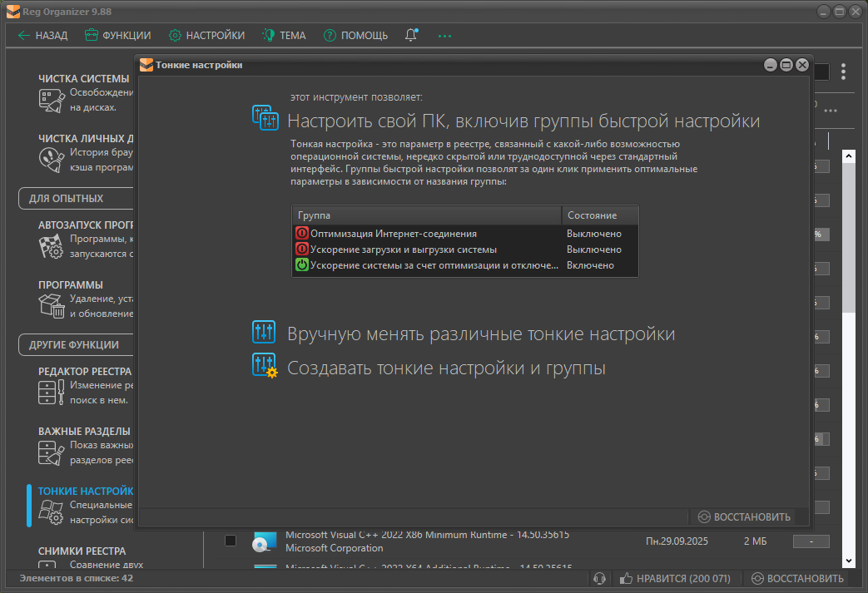Screen dimensions: 868x593
Task: Disable the green Ускорение системы group toggle
Action: click(301, 265)
